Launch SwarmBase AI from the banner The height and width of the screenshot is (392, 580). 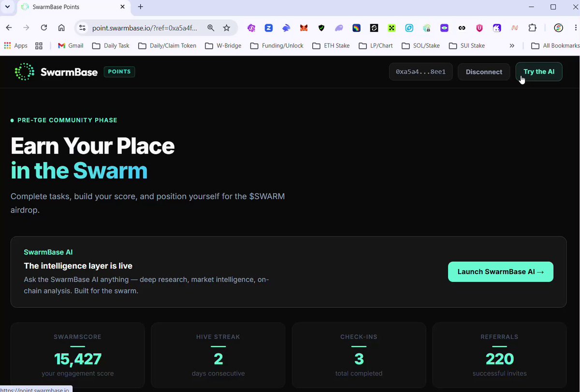click(501, 272)
